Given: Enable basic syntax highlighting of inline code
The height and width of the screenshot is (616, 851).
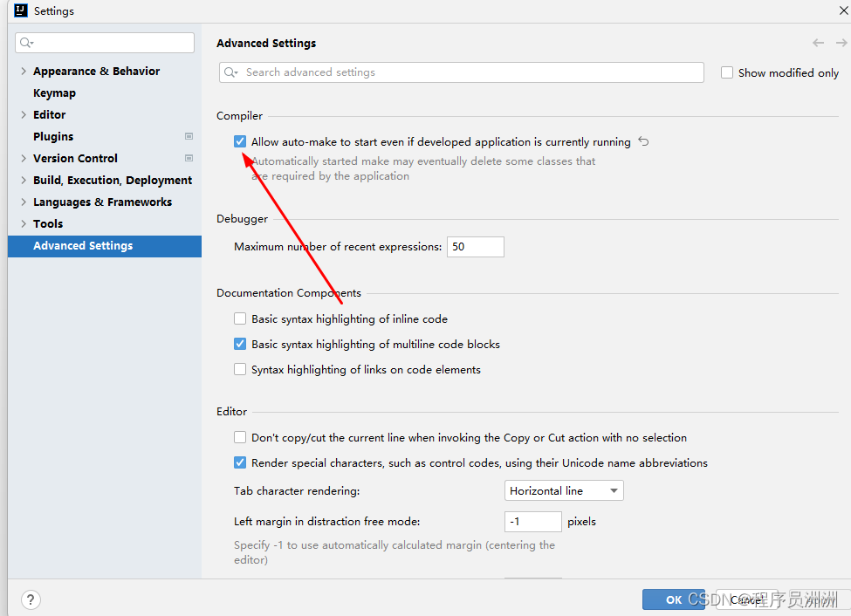Looking at the screenshot, I should [240, 319].
